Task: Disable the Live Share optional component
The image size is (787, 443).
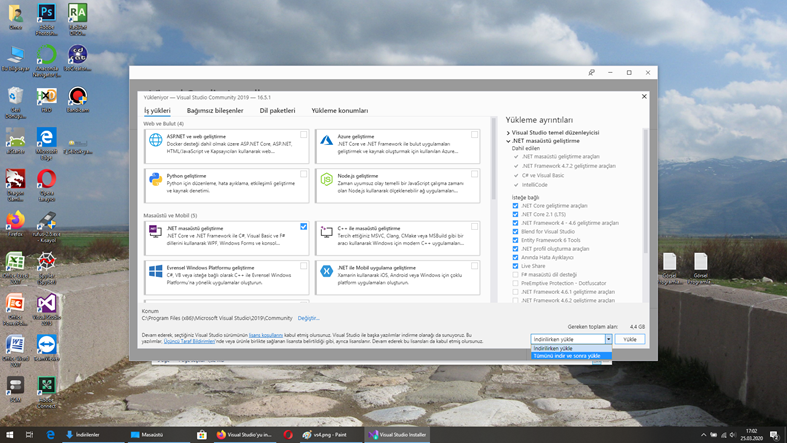Action: 516,266
